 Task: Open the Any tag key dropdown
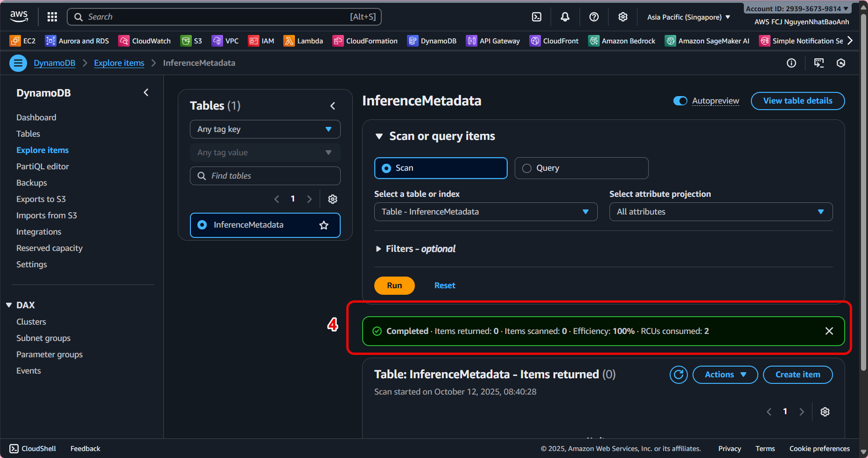point(265,129)
